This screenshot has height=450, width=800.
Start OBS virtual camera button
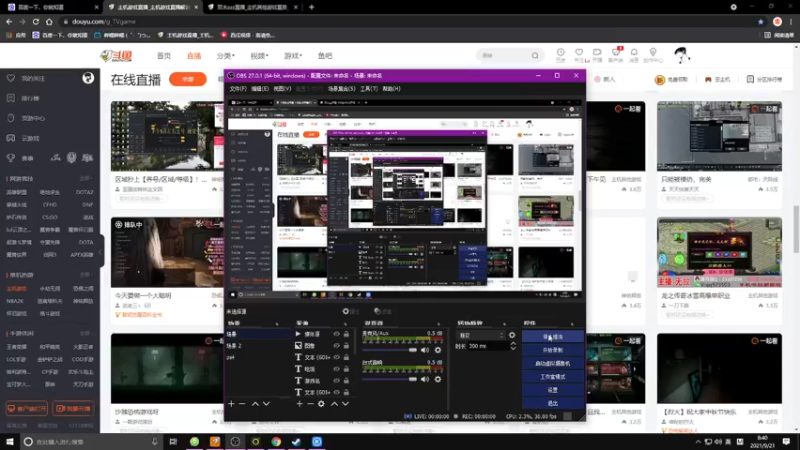click(x=553, y=363)
